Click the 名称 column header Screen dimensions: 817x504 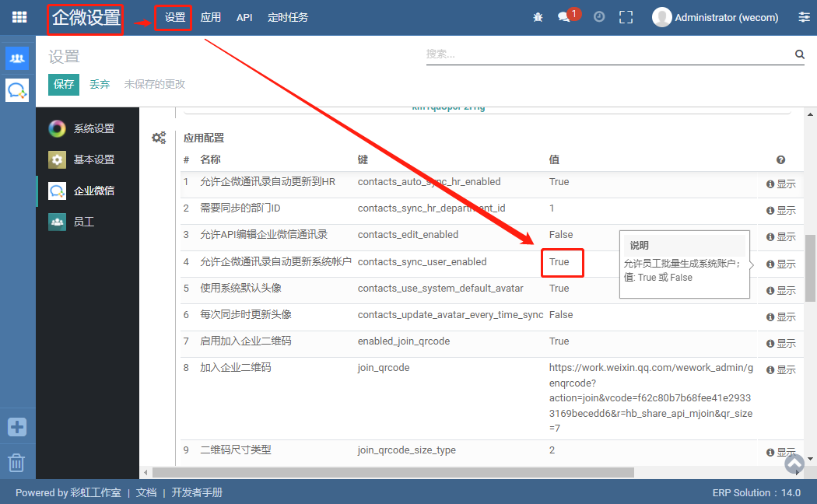tap(211, 160)
